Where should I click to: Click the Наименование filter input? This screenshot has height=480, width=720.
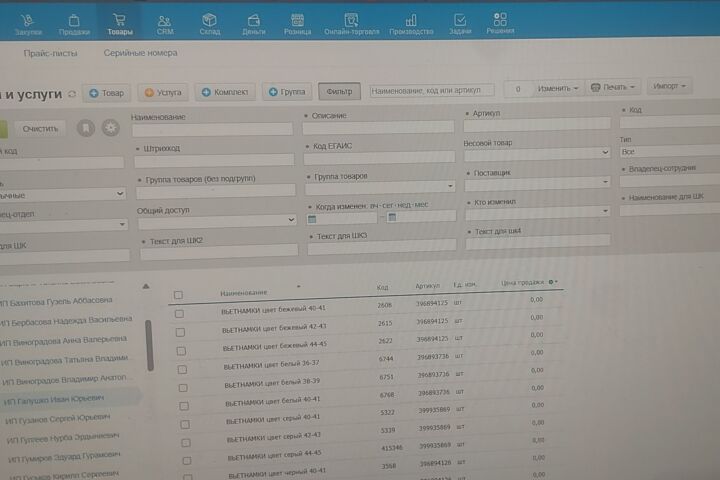(x=212, y=129)
